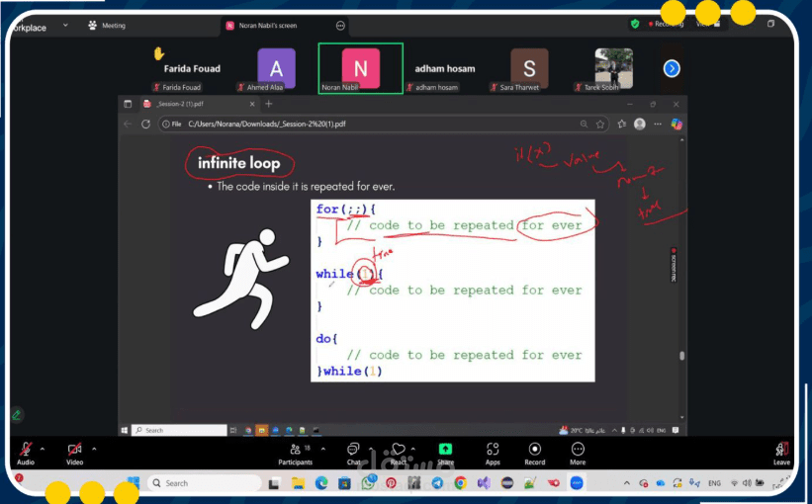Unmute the microphone with the Audio button

[26, 454]
